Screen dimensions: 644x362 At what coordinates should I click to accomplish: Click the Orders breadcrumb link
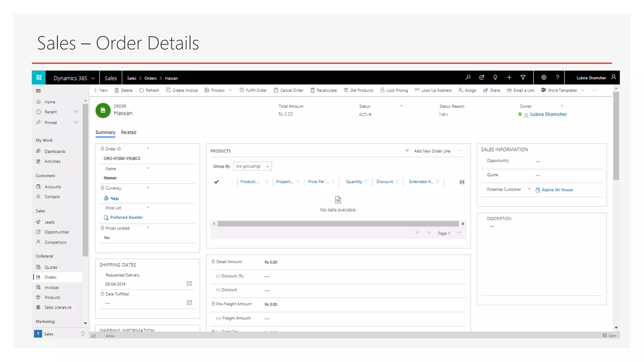[150, 78]
